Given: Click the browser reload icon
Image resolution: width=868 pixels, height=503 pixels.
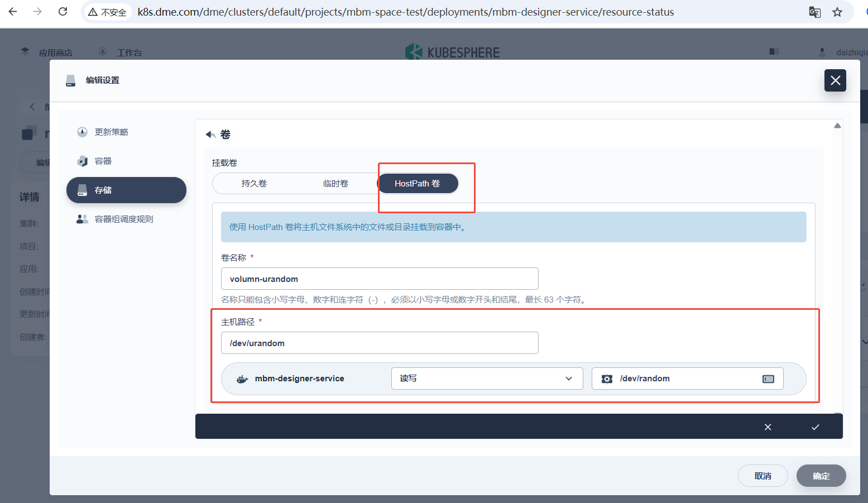Looking at the screenshot, I should click(x=63, y=12).
